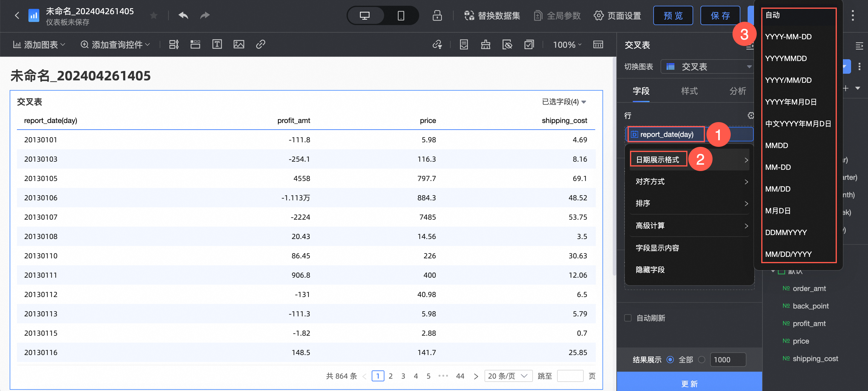868x391 pixels.
Task: Click the row settings gear icon
Action: [751, 115]
